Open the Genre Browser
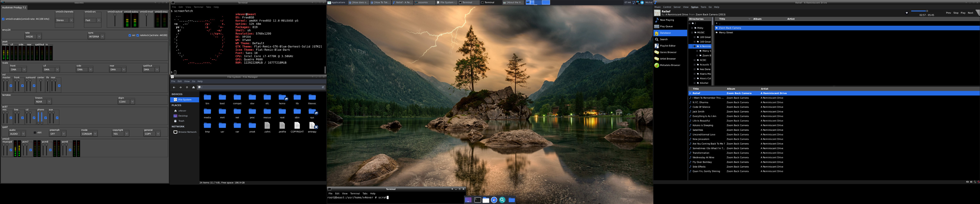This screenshot has height=204, width=980. [x=670, y=52]
